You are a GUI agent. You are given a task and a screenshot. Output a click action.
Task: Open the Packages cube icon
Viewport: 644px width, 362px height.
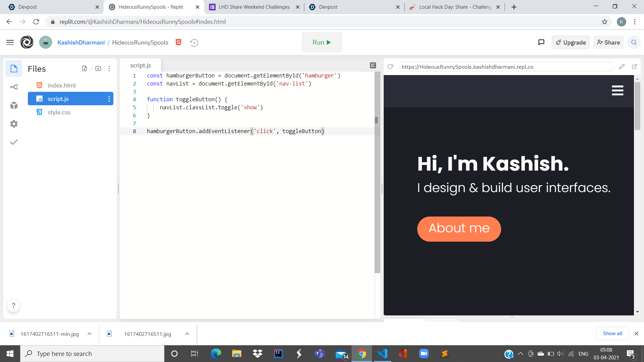tap(14, 106)
